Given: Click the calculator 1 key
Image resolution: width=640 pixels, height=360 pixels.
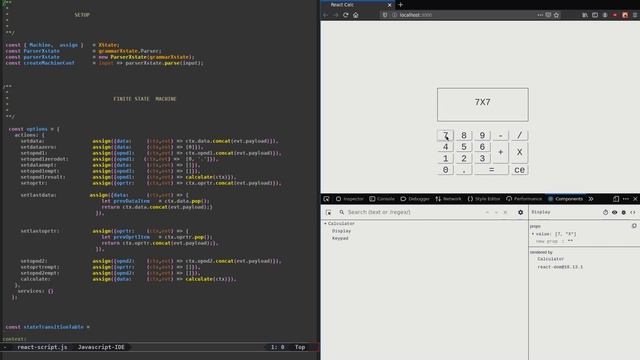Looking at the screenshot, I should [445, 158].
